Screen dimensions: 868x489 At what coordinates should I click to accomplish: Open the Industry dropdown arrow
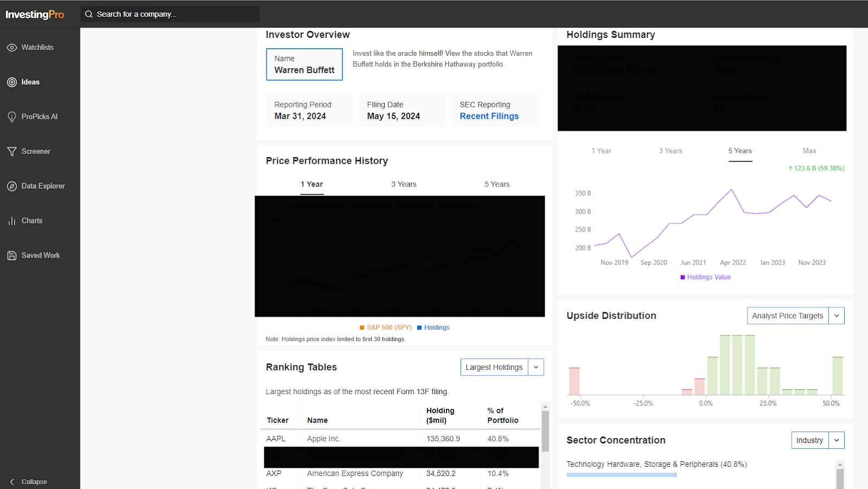[x=837, y=440]
